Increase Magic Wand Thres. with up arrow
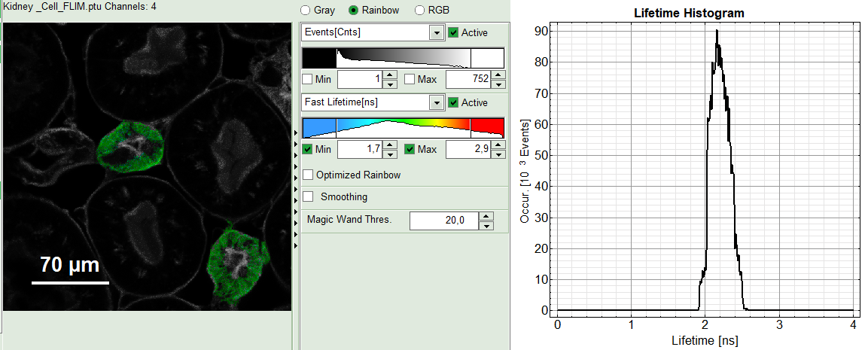Image resolution: width=868 pixels, height=350 pixels. coord(486,217)
